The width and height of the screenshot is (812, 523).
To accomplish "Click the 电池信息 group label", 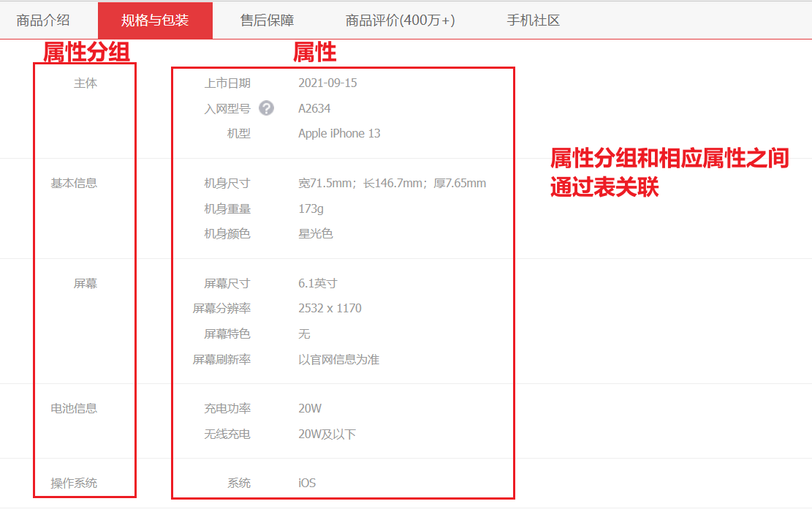I will pyautogui.click(x=74, y=408).
